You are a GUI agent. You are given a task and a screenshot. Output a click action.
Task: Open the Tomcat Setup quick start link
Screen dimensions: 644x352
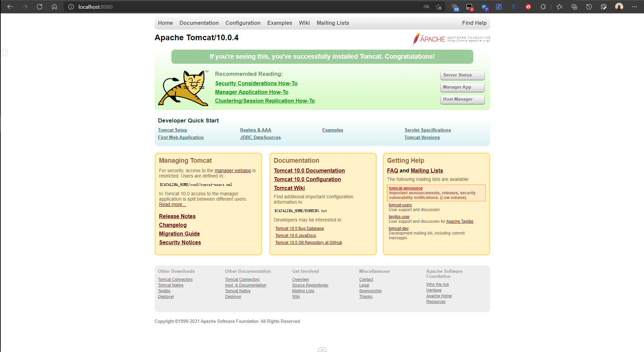[x=172, y=130]
